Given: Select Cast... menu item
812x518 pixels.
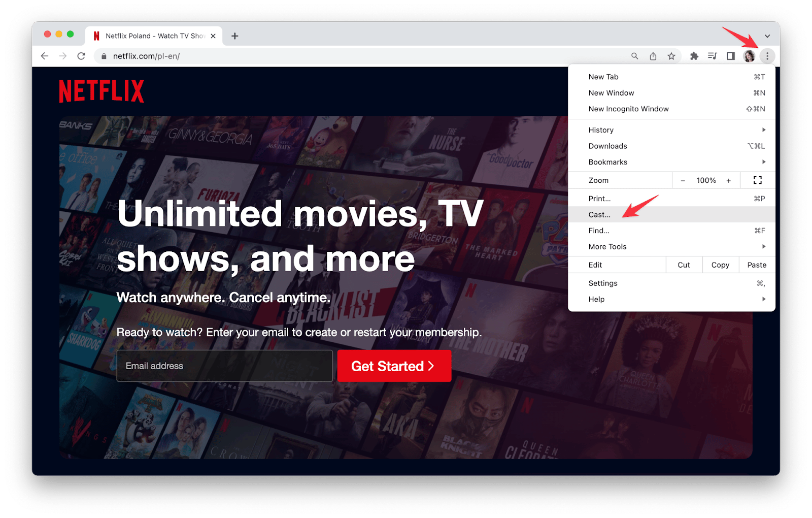Looking at the screenshot, I should click(x=671, y=214).
